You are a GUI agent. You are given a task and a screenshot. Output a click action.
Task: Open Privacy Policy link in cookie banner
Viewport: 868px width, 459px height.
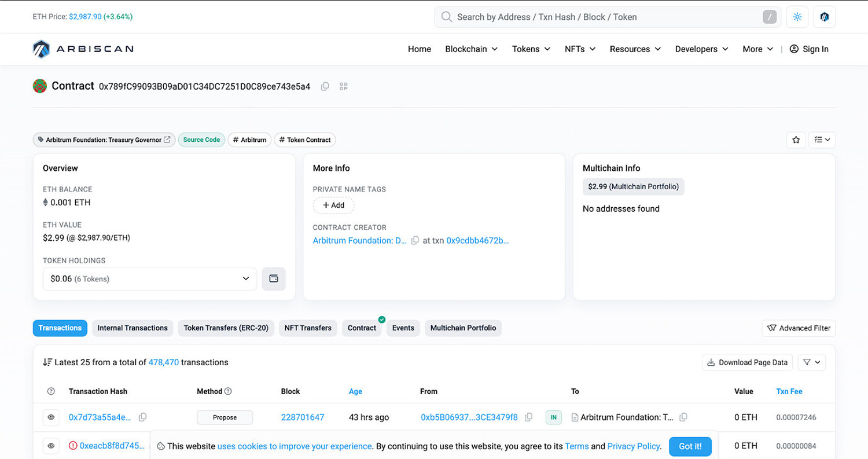pyautogui.click(x=634, y=446)
